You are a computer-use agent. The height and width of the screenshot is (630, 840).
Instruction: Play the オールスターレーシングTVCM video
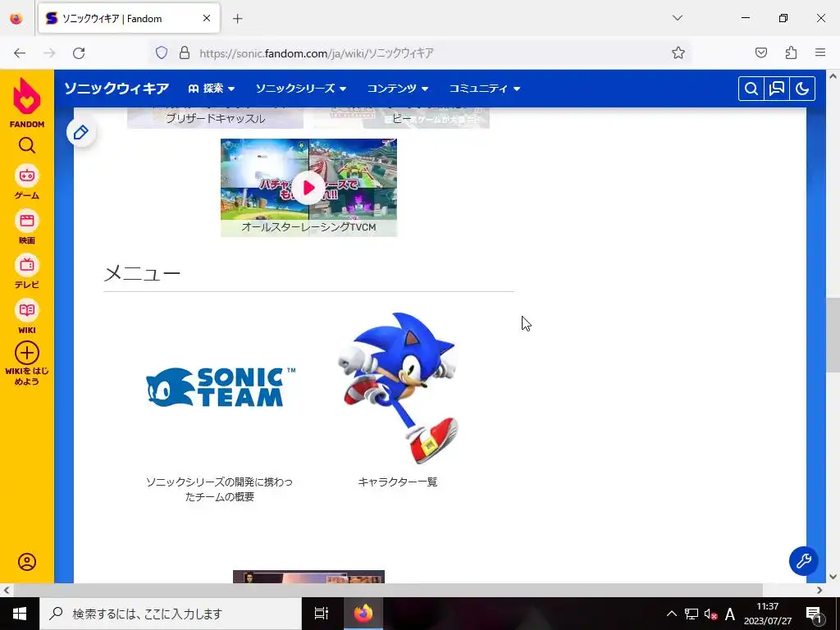pos(308,188)
